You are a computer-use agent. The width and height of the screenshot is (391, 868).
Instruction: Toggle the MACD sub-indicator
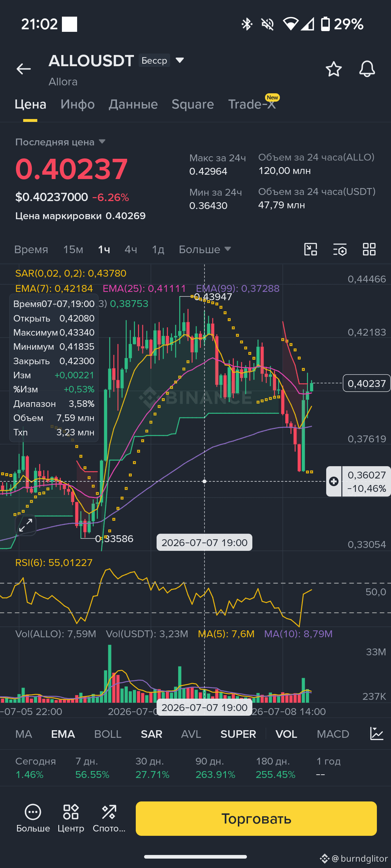(x=333, y=734)
